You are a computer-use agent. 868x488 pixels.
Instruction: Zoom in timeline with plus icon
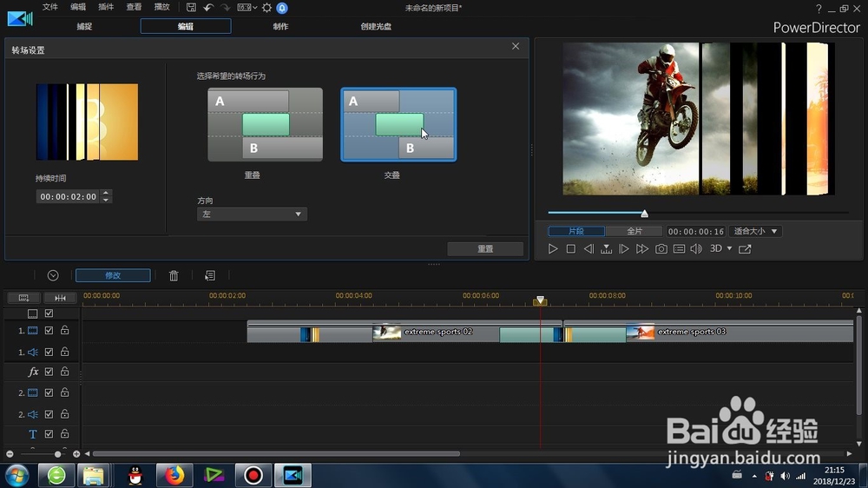76,454
